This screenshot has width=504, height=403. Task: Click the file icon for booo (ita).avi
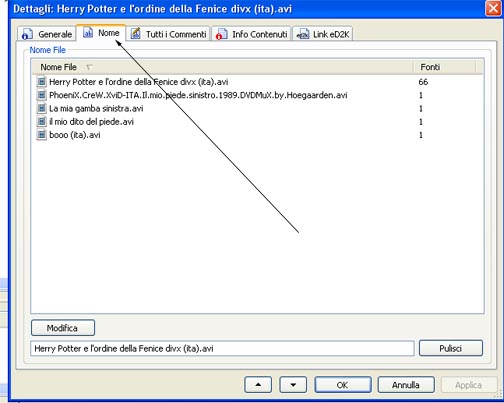(x=41, y=135)
